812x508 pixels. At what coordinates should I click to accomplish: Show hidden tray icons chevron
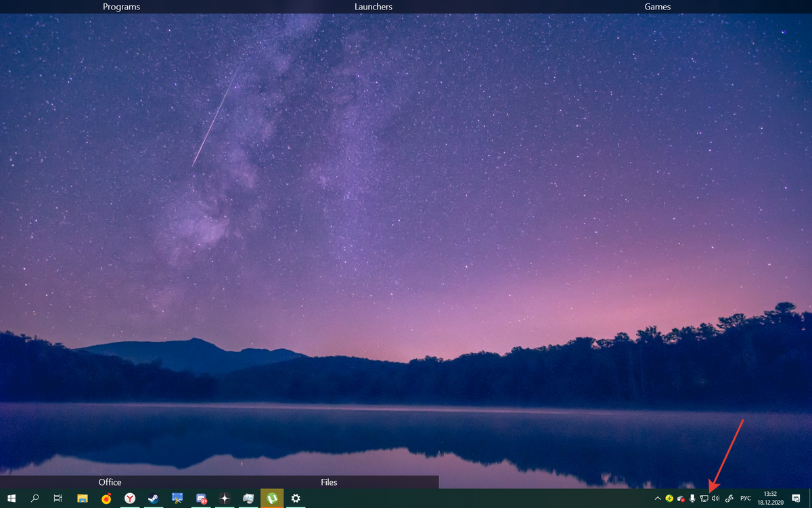click(658, 499)
